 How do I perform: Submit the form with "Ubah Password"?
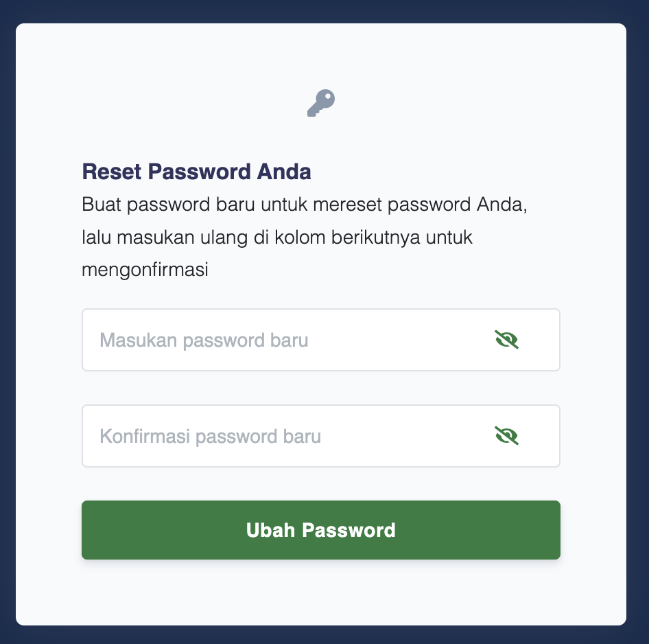[320, 530]
